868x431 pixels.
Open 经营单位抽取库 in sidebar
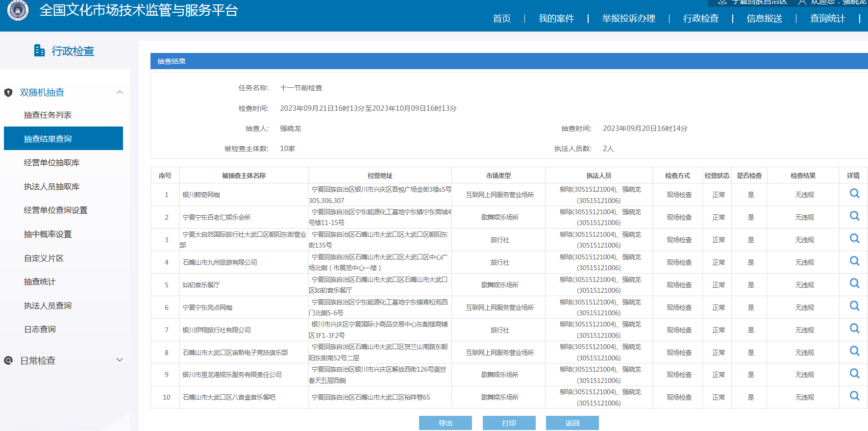click(x=51, y=162)
